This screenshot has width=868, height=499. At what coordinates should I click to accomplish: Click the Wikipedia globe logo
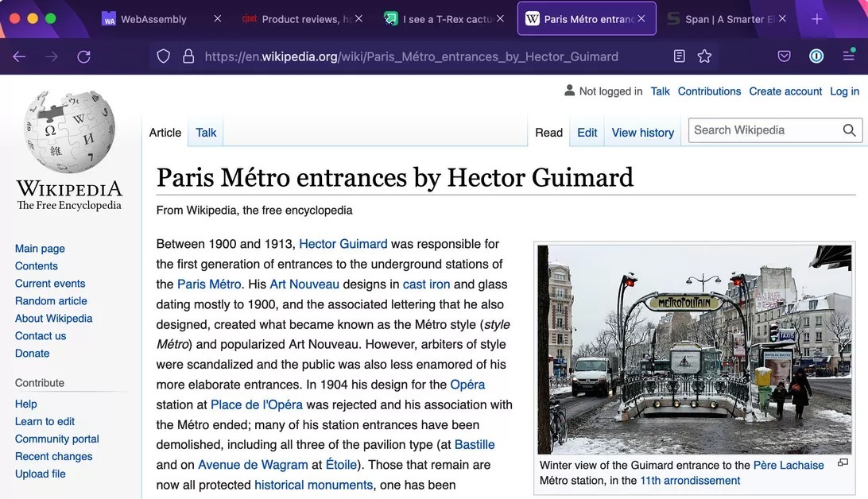(x=69, y=132)
